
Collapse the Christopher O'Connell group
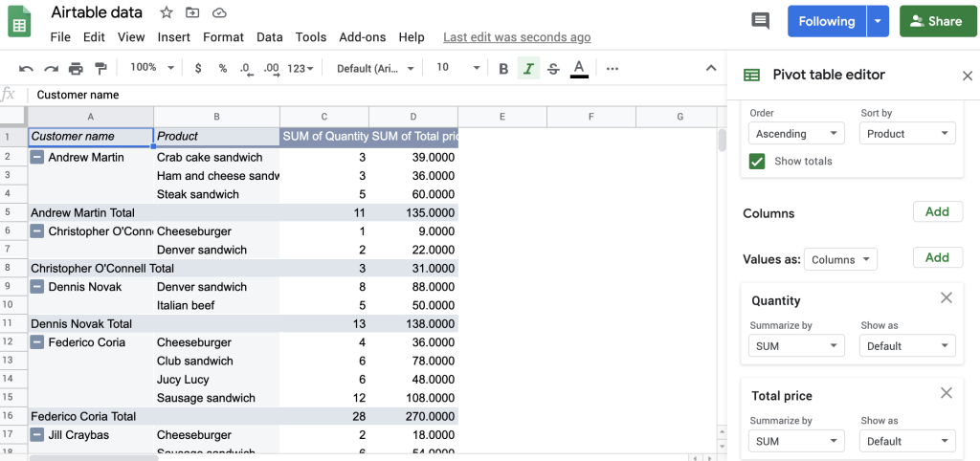pyautogui.click(x=37, y=231)
